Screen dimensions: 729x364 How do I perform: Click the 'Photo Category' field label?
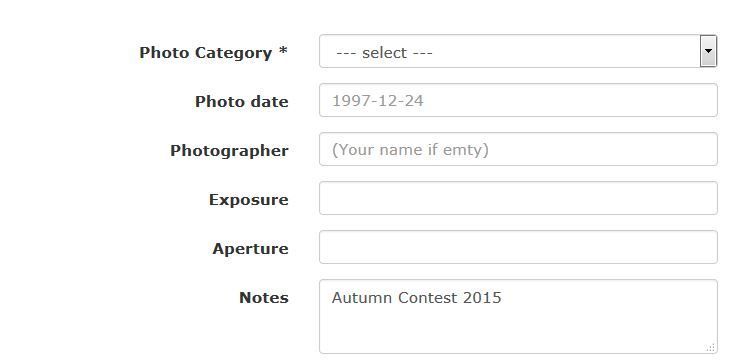[205, 53]
